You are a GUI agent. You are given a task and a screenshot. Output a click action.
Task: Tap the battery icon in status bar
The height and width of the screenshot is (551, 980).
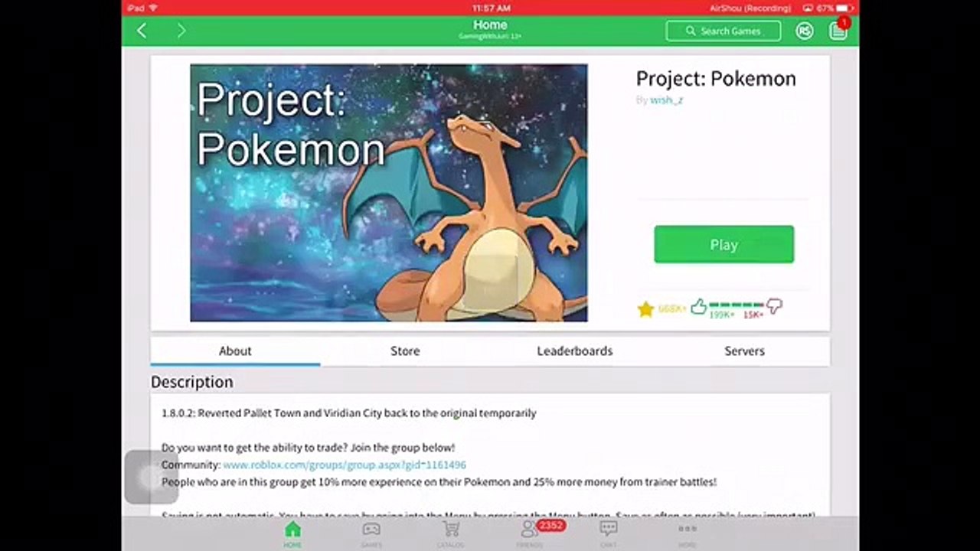pyautogui.click(x=844, y=8)
